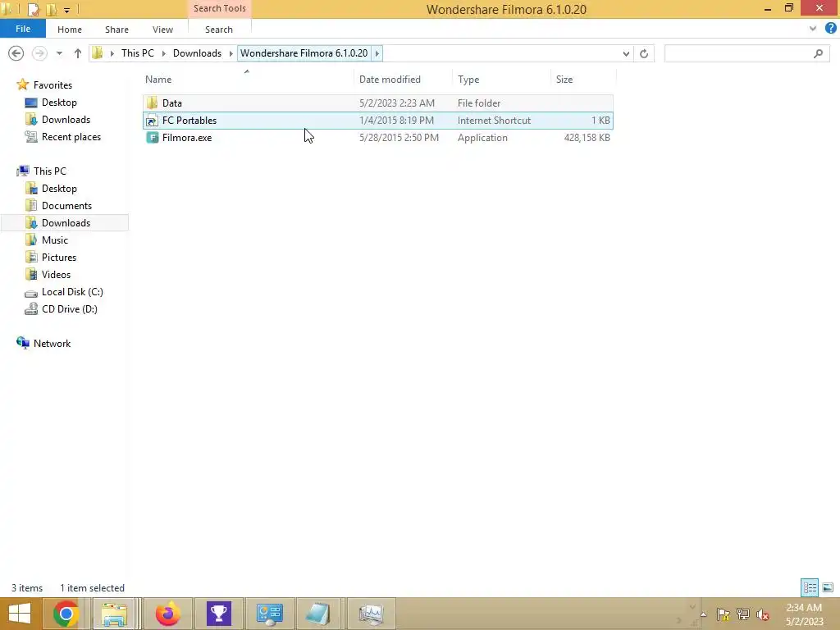This screenshot has width=840, height=630.
Task: Open the Home ribbon tab
Action: click(x=70, y=30)
